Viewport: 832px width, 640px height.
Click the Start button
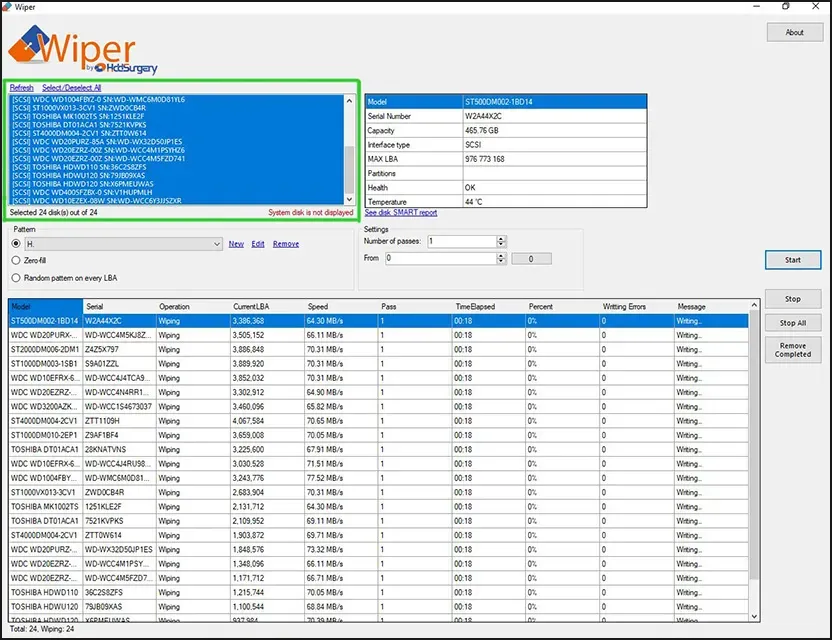click(793, 260)
